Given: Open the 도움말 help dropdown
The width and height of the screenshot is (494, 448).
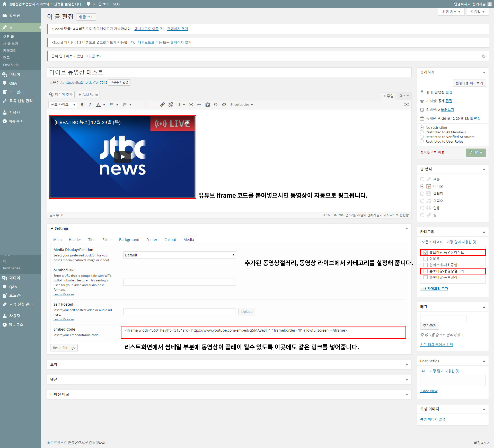Looking at the screenshot, I should click(x=478, y=12).
